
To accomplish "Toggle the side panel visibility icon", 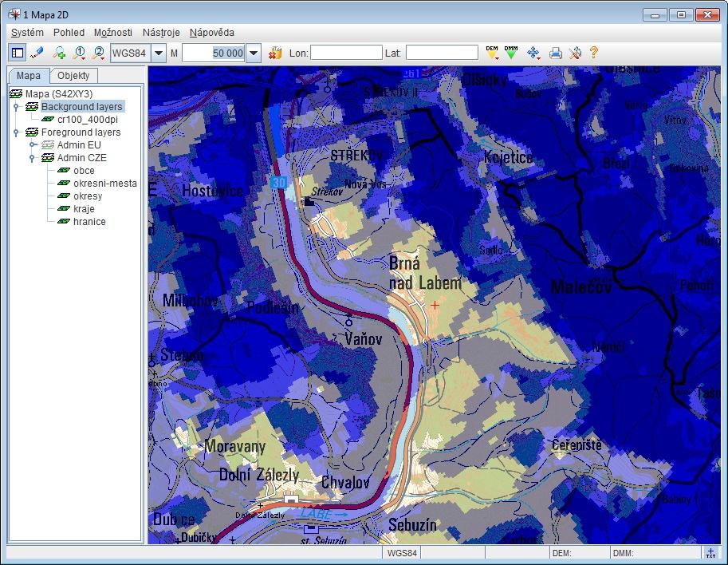I will click(x=18, y=53).
